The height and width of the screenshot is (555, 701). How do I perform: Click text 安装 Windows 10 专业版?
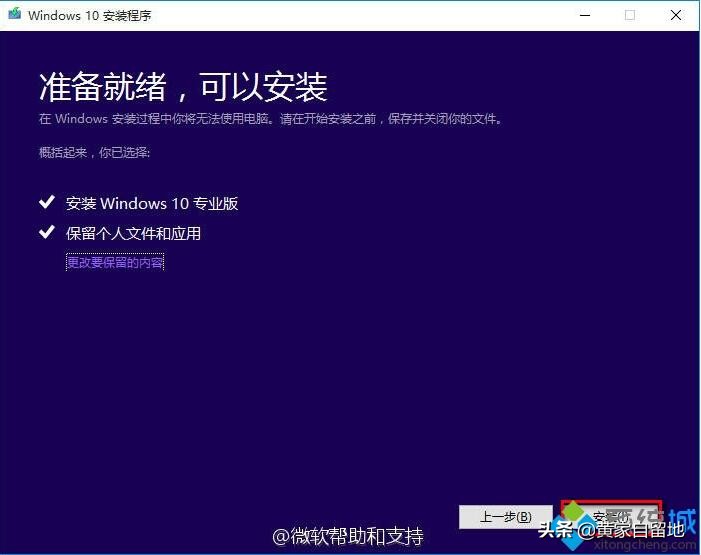(x=152, y=203)
